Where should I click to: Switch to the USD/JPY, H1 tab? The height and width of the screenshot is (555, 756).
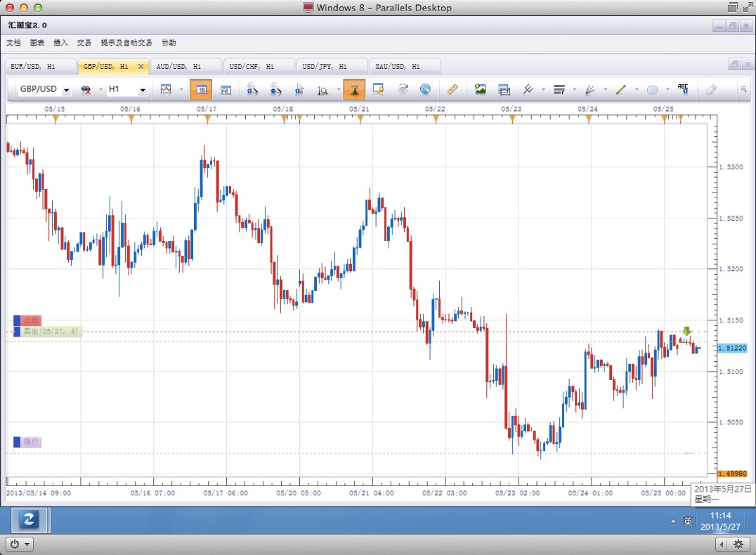tap(332, 67)
